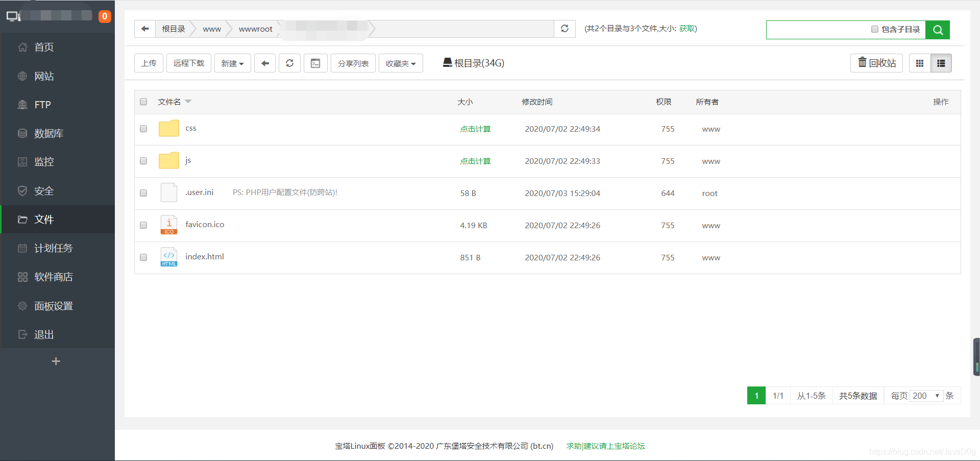Viewport: 980px width, 461px height.
Task: Click the toolbar back arrow button
Action: coord(265,63)
